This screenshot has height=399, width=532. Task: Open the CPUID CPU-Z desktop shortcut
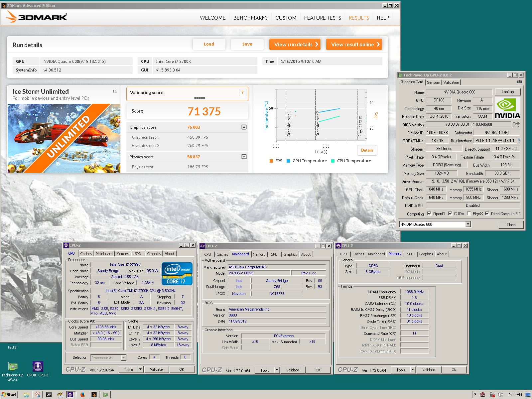tap(38, 369)
